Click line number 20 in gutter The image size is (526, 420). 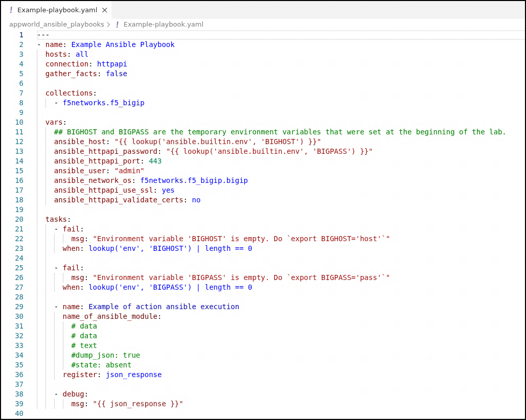click(19, 219)
